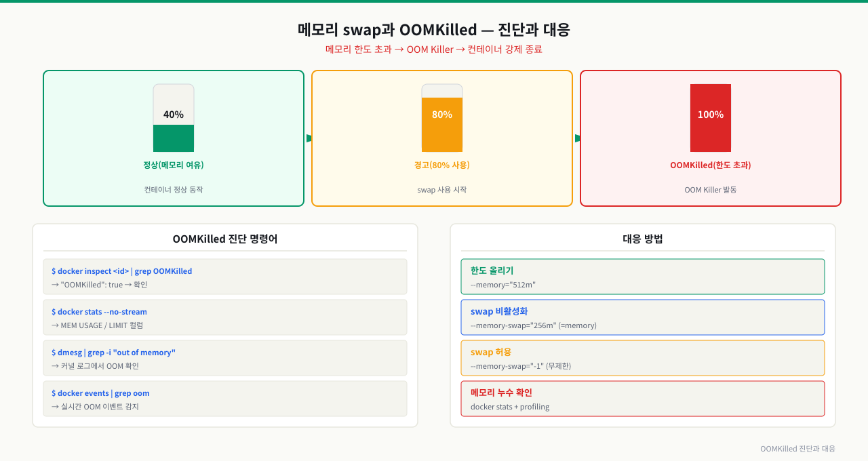Click the heading OOMKilled 진단 명령어
The width and height of the screenshot is (868, 461).
[225, 239]
